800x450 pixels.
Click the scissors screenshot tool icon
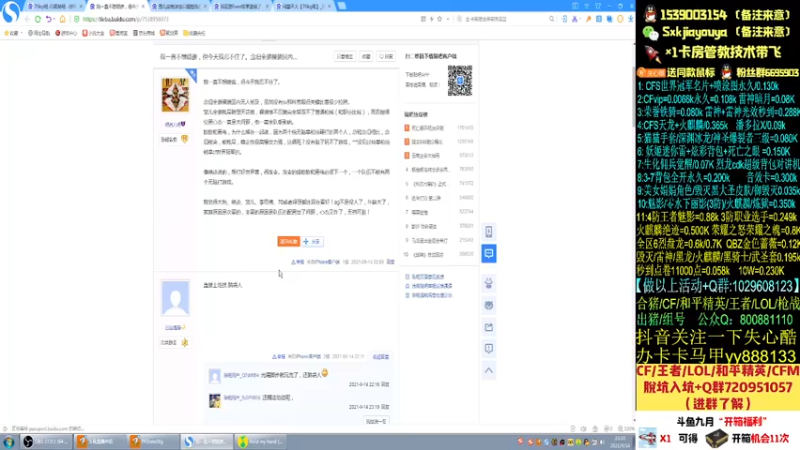[576, 19]
